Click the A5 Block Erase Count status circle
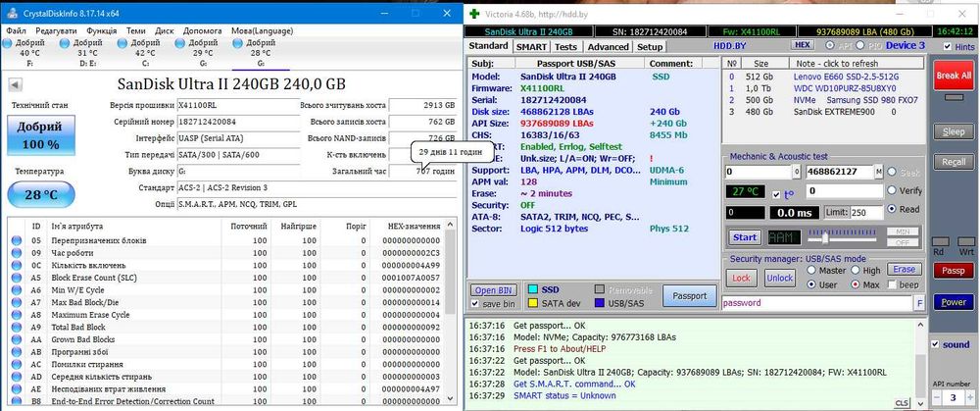Screen dimensions: 980x411 [x=17, y=278]
